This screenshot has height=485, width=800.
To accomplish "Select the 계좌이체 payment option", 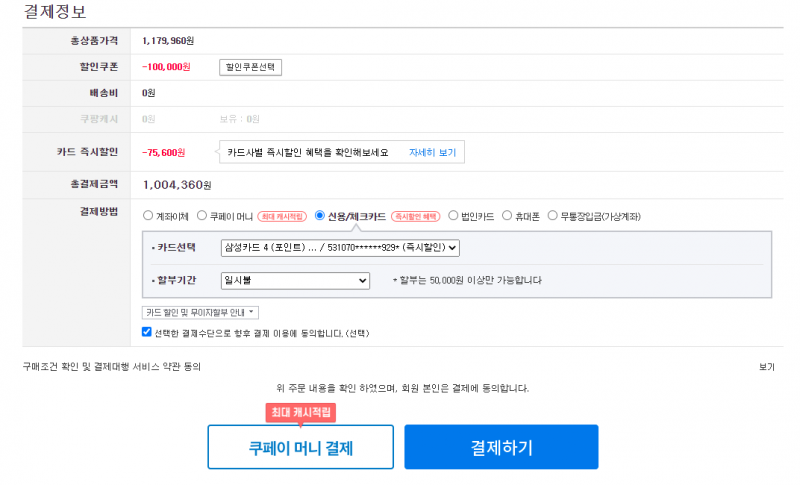I will pyautogui.click(x=148, y=216).
